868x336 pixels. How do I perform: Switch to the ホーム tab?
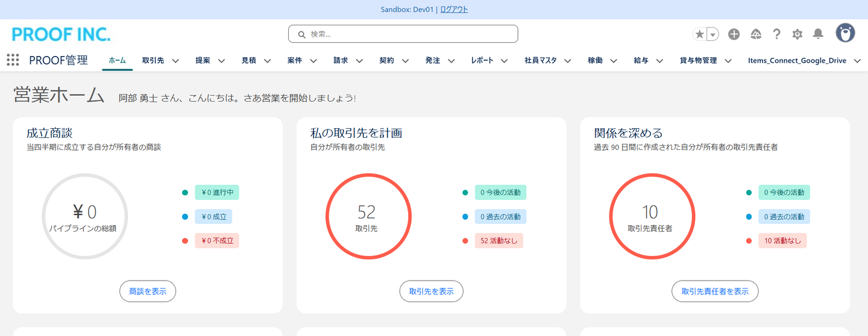pyautogui.click(x=117, y=60)
